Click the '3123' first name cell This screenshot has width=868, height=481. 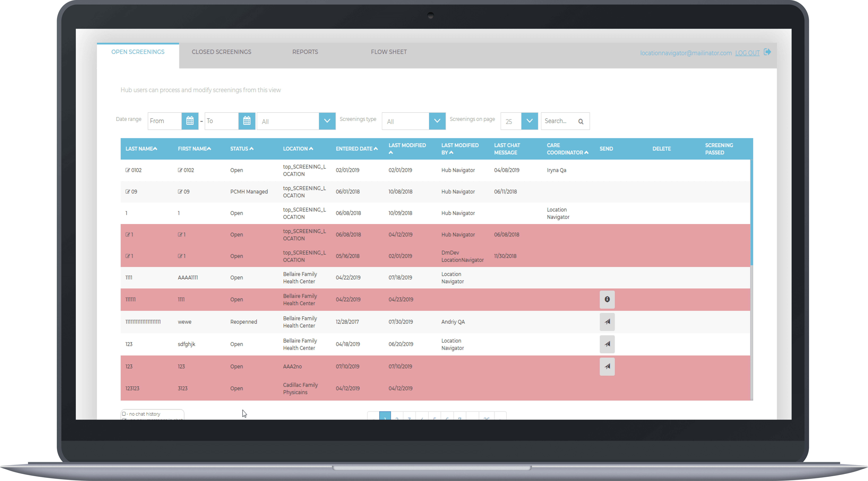182,388
